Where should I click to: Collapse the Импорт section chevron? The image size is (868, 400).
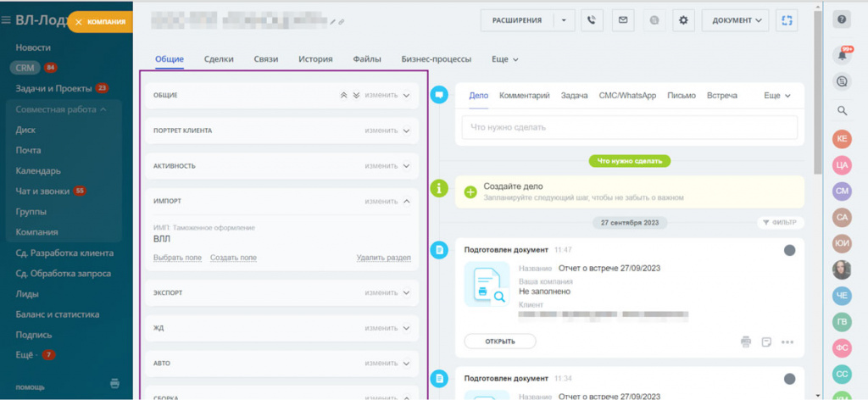406,202
